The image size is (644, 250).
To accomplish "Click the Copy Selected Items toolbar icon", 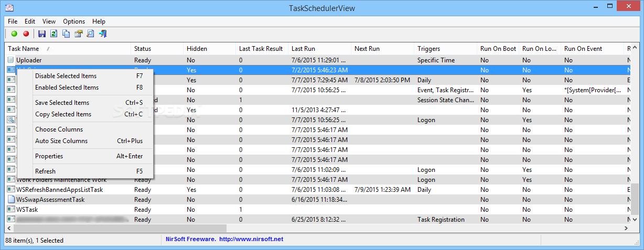I will (66, 34).
